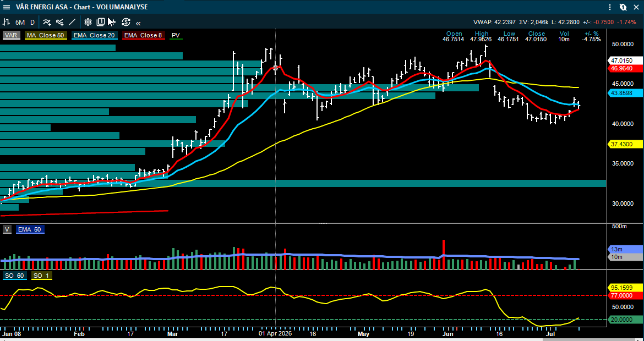644x341 pixels.
Task: Select the EMA Close 20 legend label
Action: click(95, 35)
